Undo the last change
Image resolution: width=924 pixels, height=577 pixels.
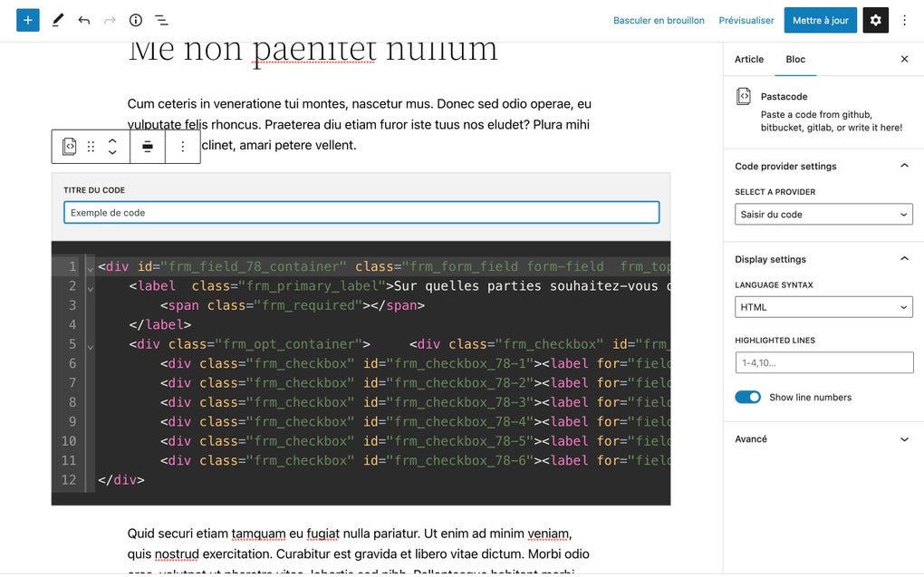[83, 20]
